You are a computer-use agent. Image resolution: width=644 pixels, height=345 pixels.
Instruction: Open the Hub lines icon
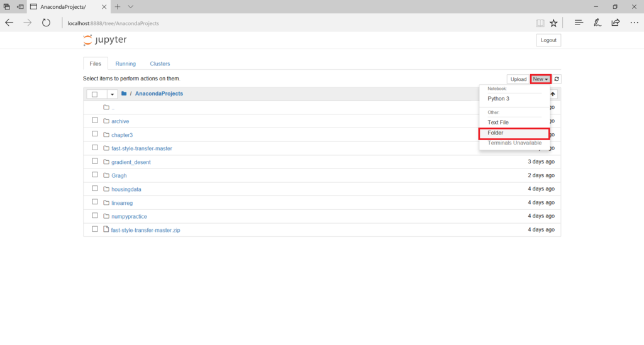pyautogui.click(x=579, y=23)
